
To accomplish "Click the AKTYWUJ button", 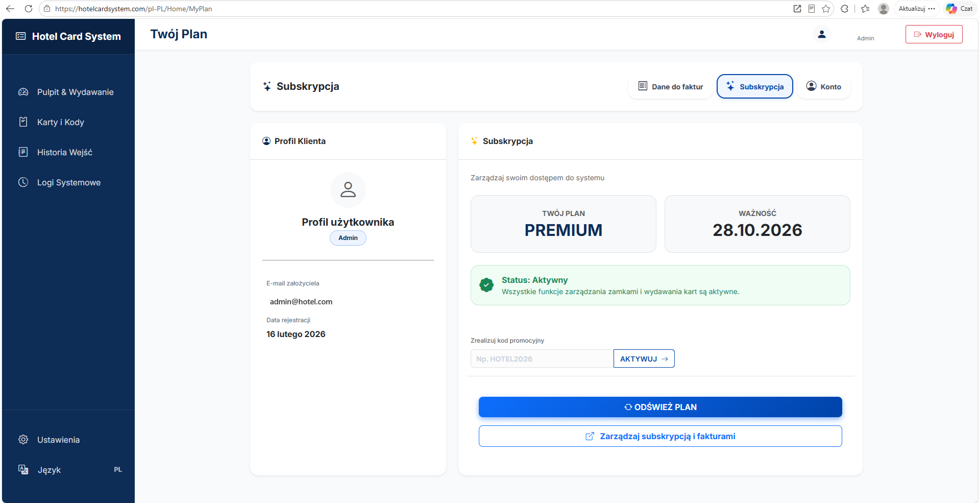I will 644,358.
